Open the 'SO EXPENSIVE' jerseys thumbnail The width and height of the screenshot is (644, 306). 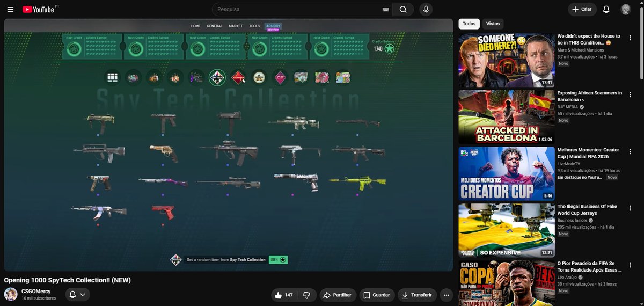(x=507, y=230)
